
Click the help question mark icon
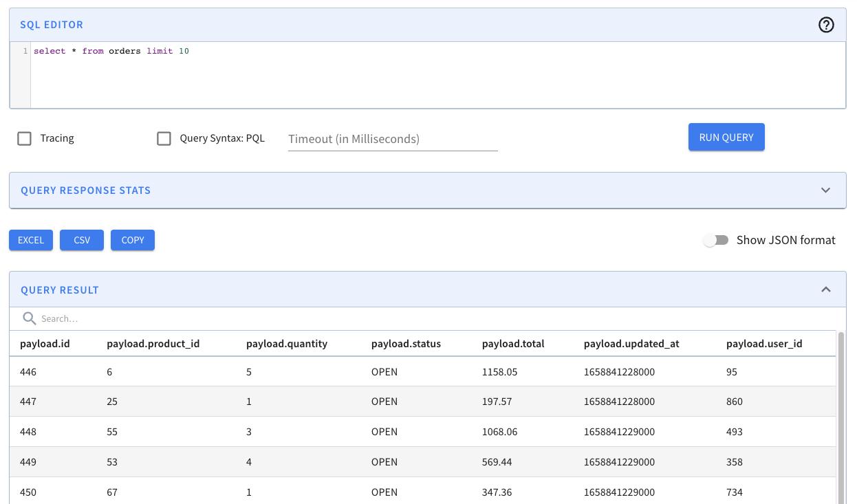[826, 25]
